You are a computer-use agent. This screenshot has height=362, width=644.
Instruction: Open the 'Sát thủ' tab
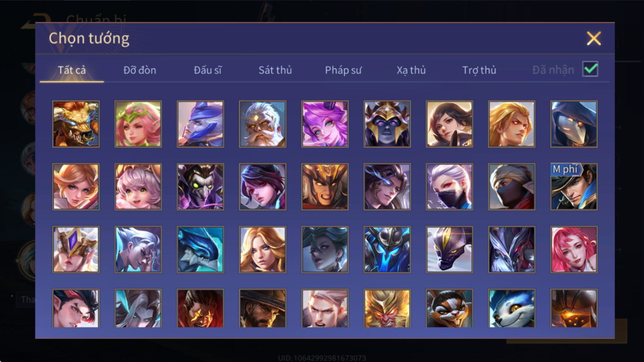pos(275,70)
